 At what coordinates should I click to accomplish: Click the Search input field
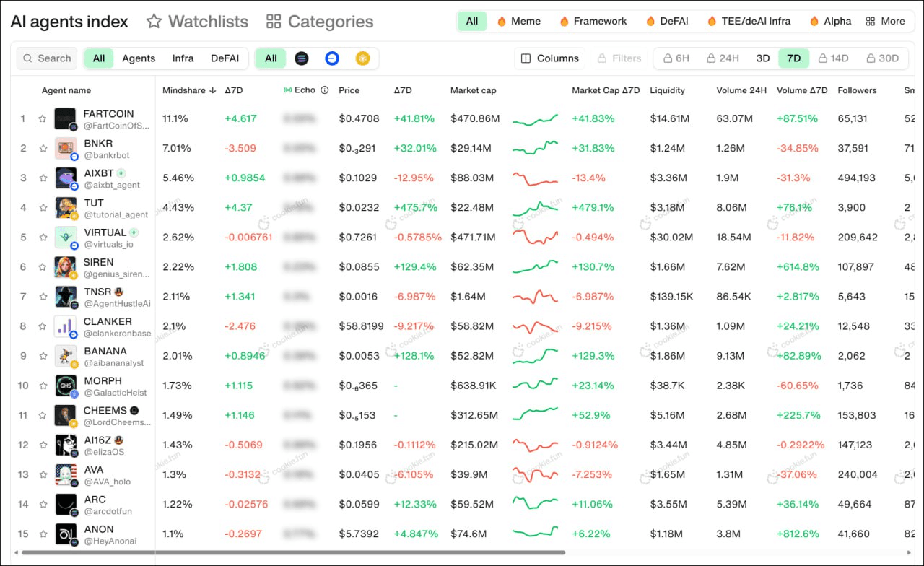(47, 58)
